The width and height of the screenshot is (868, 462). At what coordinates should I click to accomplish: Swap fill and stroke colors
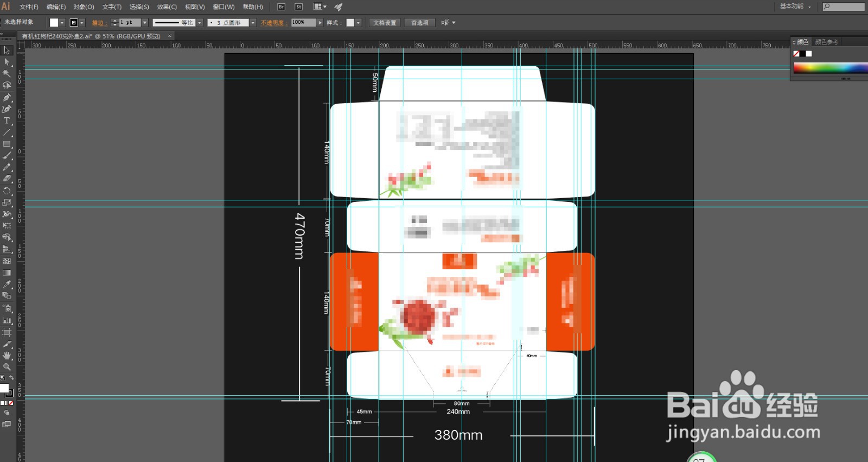pyautogui.click(x=11, y=378)
